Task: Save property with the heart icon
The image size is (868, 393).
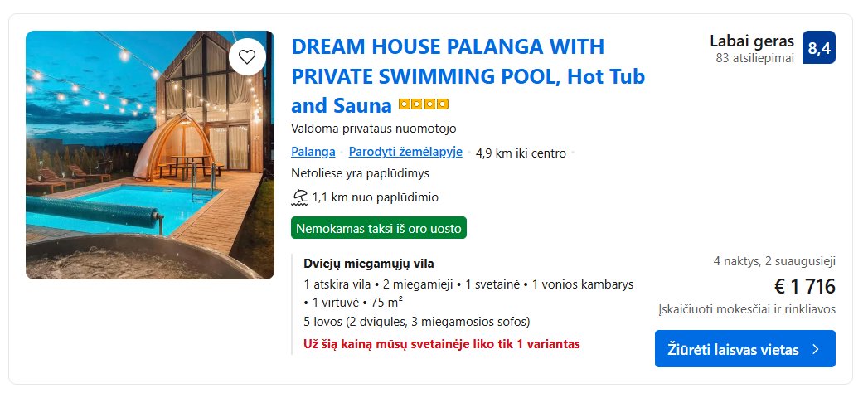Action: (x=246, y=57)
